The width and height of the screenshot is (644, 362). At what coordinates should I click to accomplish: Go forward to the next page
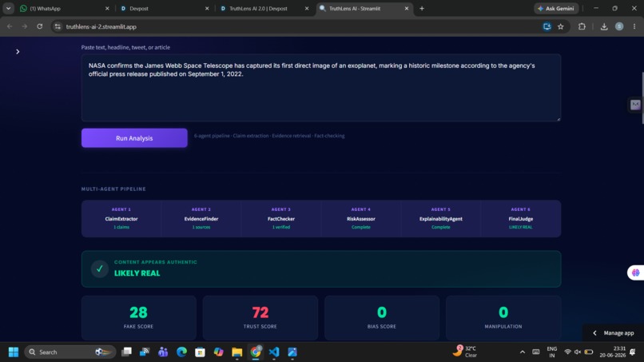[x=25, y=26]
